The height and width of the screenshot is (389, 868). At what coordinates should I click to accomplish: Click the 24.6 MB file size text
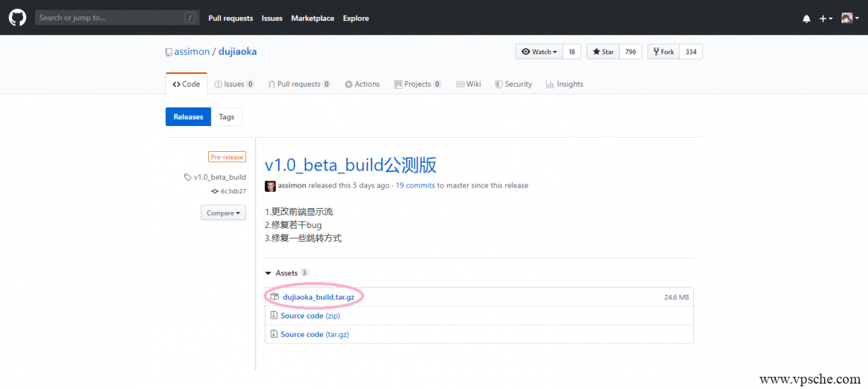(x=676, y=298)
